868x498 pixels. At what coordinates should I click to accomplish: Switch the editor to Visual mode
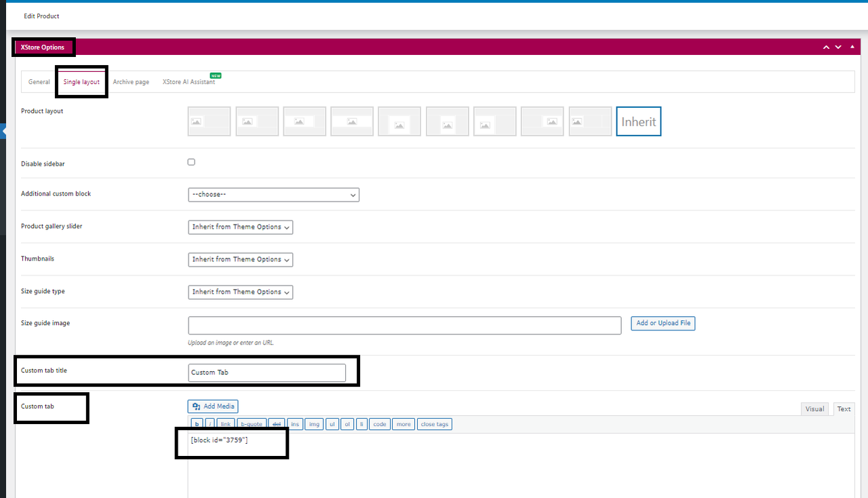point(815,409)
